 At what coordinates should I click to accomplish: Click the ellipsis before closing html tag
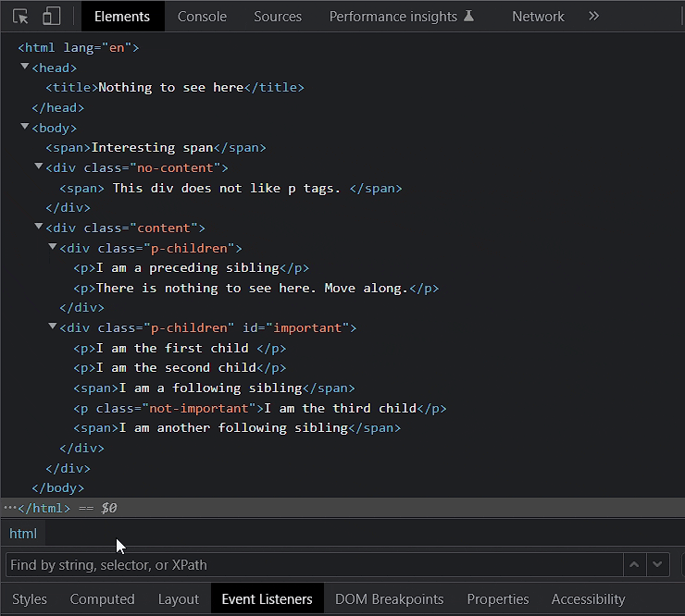9,508
